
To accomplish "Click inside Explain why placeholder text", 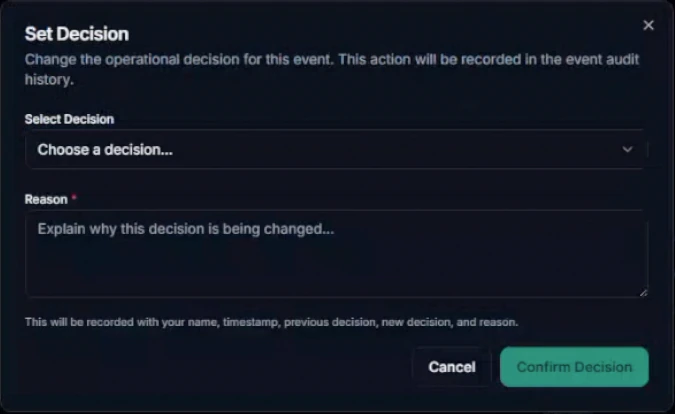I will click(x=186, y=229).
